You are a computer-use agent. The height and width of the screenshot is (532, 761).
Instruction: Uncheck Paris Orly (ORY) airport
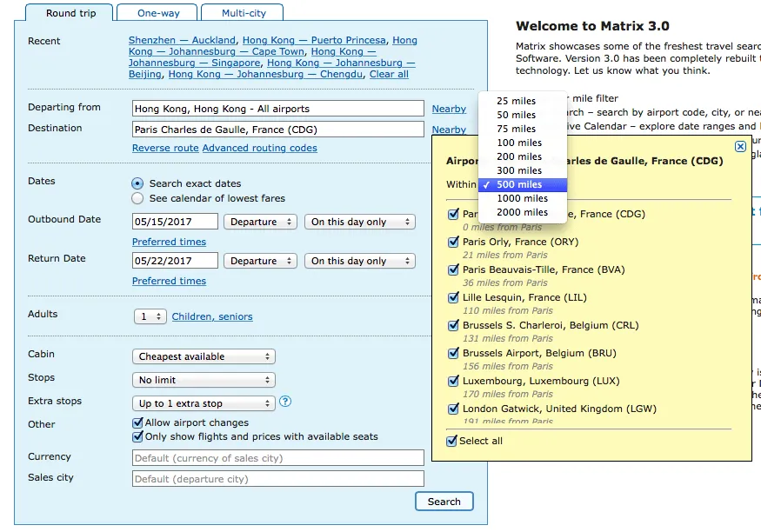pyautogui.click(x=453, y=242)
